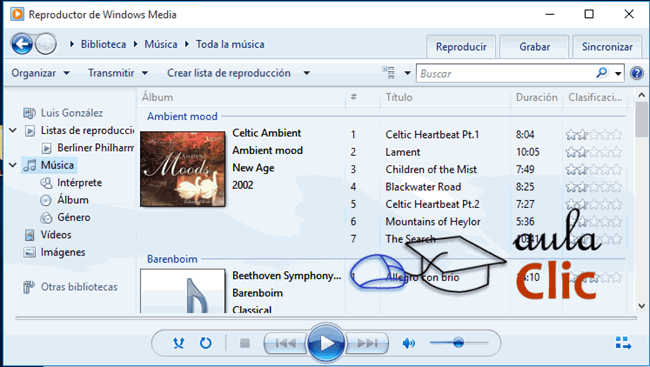Click the Música breadcrumb

[160, 44]
